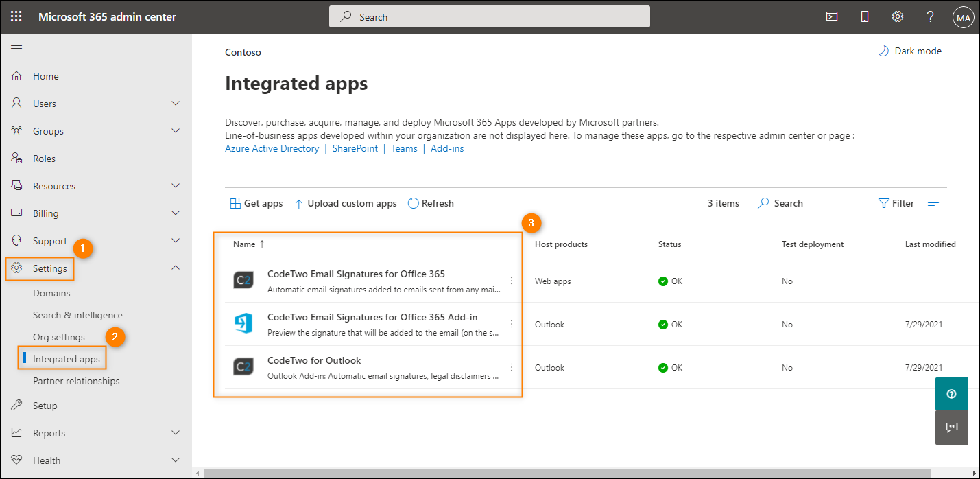Open the help question mark in header
This screenshot has width=980, height=479.
click(x=930, y=17)
